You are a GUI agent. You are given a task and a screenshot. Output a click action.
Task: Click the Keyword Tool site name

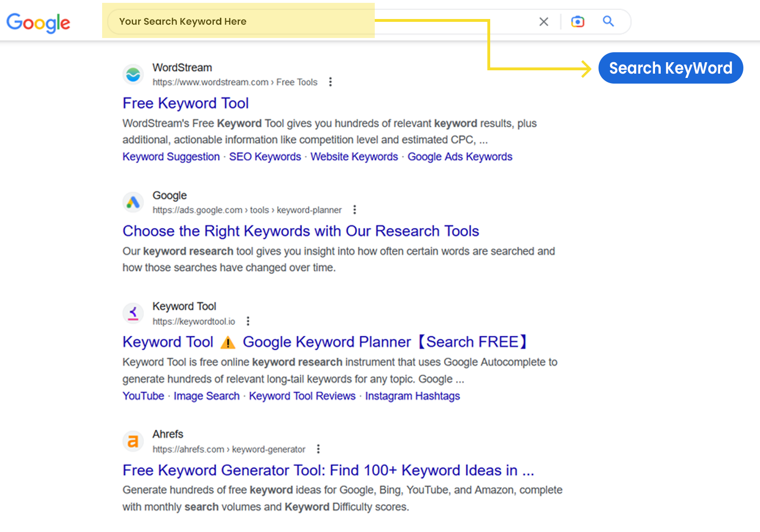184,306
